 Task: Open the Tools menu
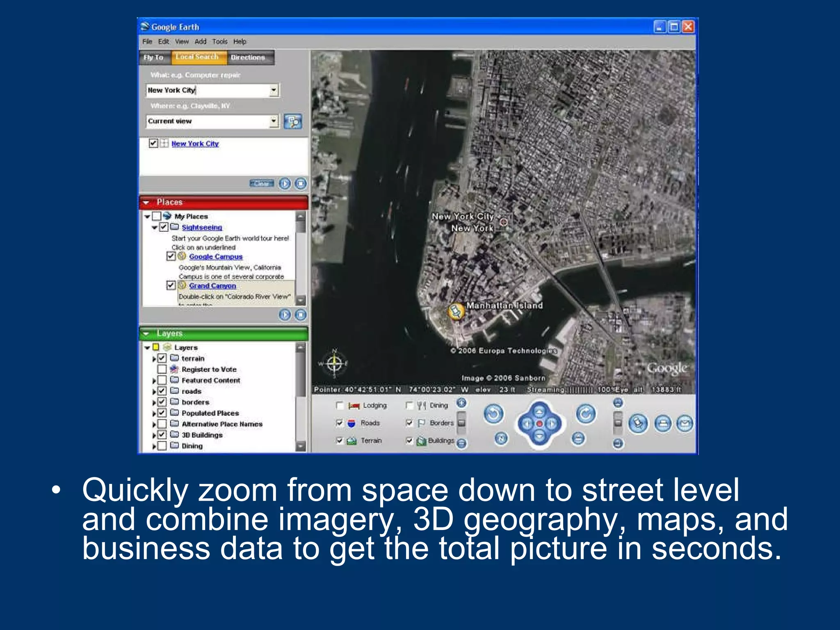pos(219,41)
